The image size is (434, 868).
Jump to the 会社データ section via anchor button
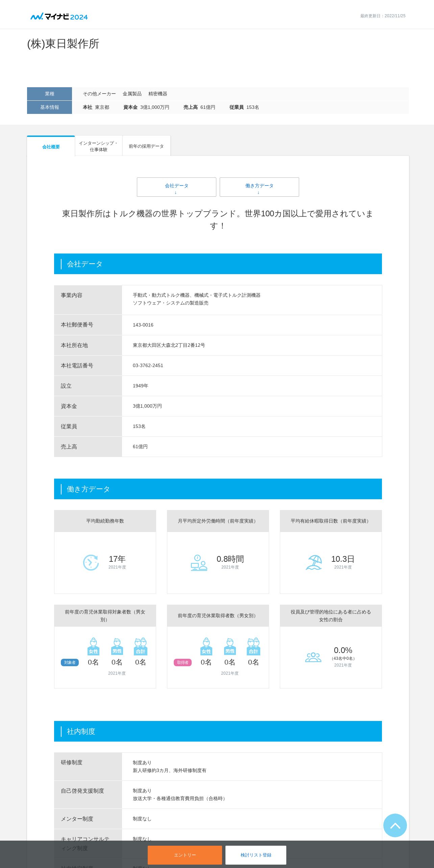click(x=176, y=187)
